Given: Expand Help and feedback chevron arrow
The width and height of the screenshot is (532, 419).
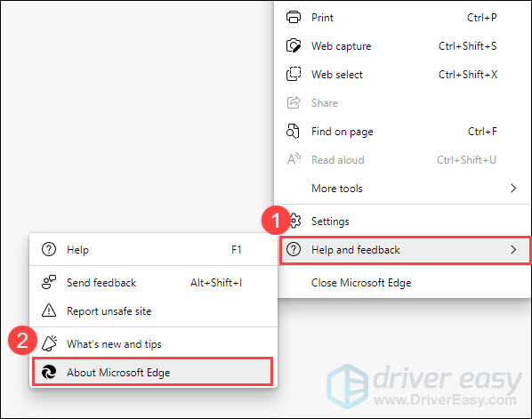Looking at the screenshot, I should tap(513, 250).
